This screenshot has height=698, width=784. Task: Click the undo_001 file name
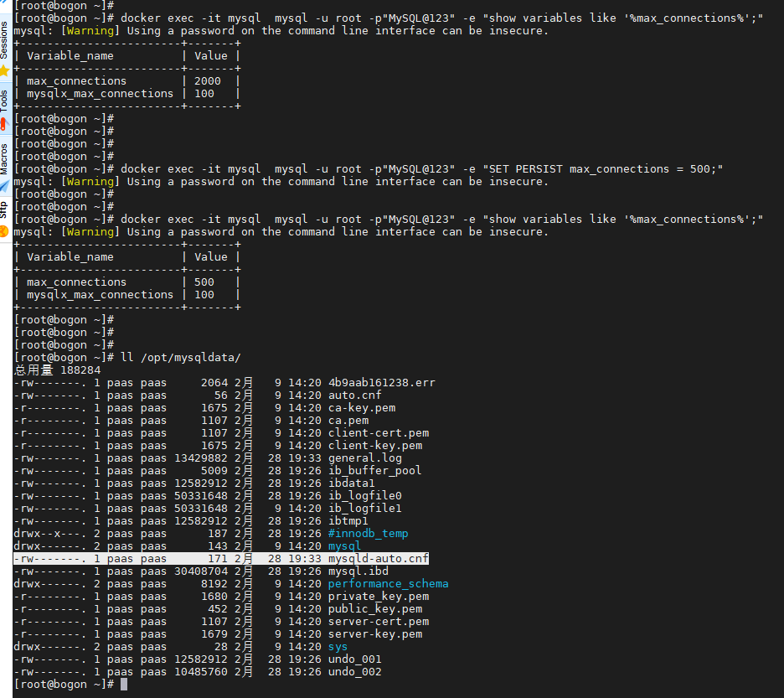(x=354, y=659)
